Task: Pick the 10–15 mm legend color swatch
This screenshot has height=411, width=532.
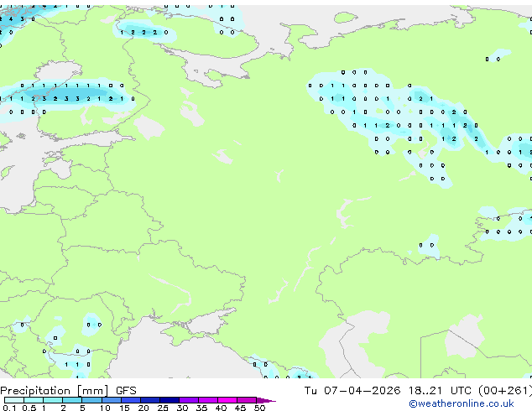Action: pyautogui.click(x=112, y=400)
